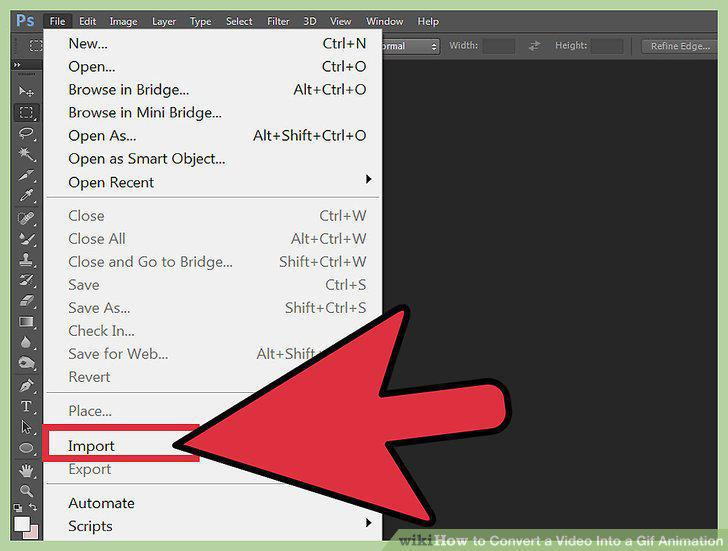Screen dimensions: 728x551
Task: Click marquee tool preset icon in options bar
Action: coord(35,45)
